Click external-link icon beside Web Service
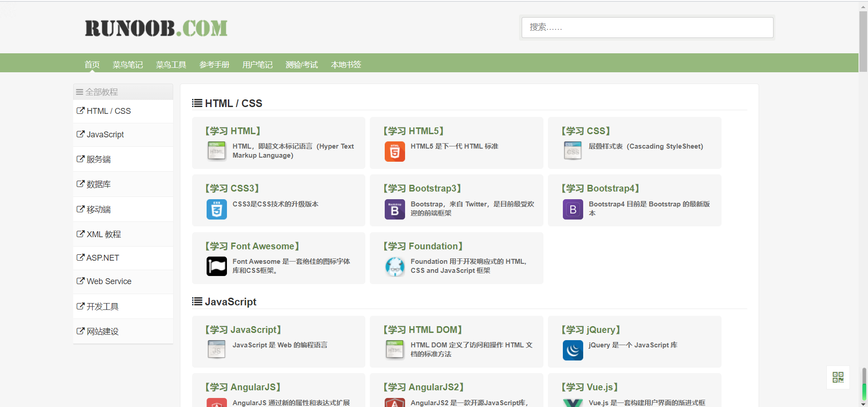The image size is (868, 407). [80, 281]
